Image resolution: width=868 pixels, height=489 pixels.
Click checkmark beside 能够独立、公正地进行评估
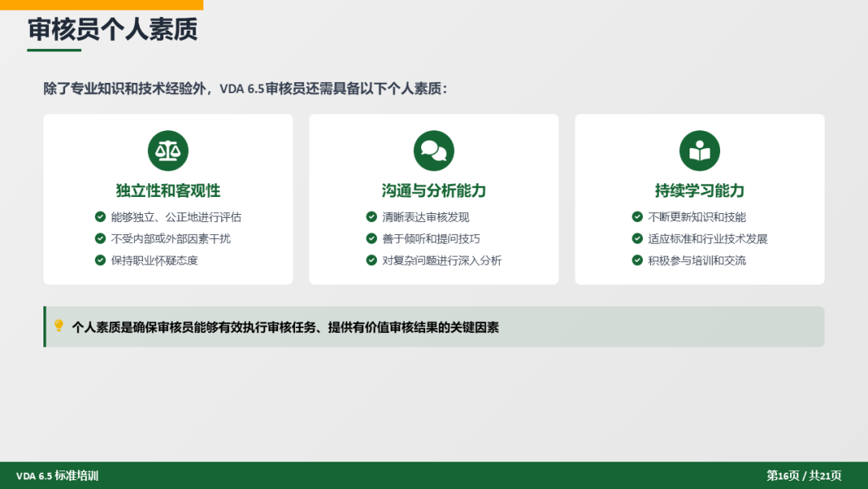tap(100, 217)
